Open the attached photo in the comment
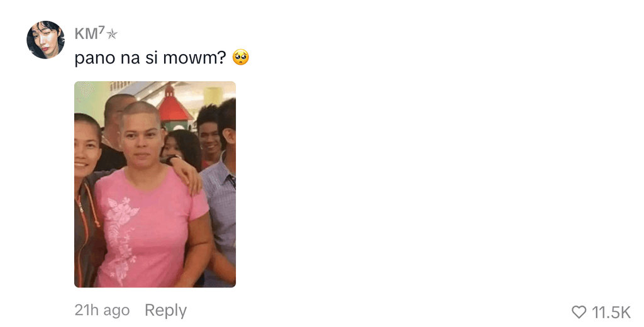This screenshot has width=644, height=327. [x=155, y=184]
